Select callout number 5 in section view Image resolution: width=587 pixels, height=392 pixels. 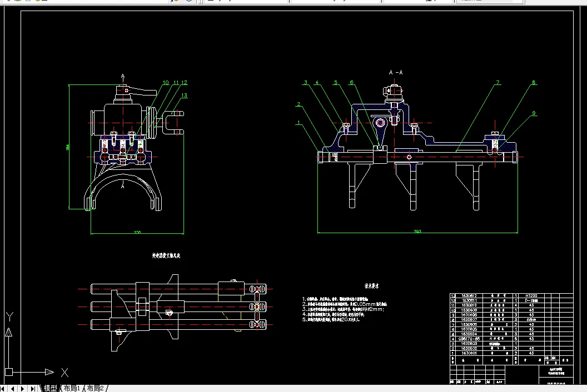(x=336, y=83)
